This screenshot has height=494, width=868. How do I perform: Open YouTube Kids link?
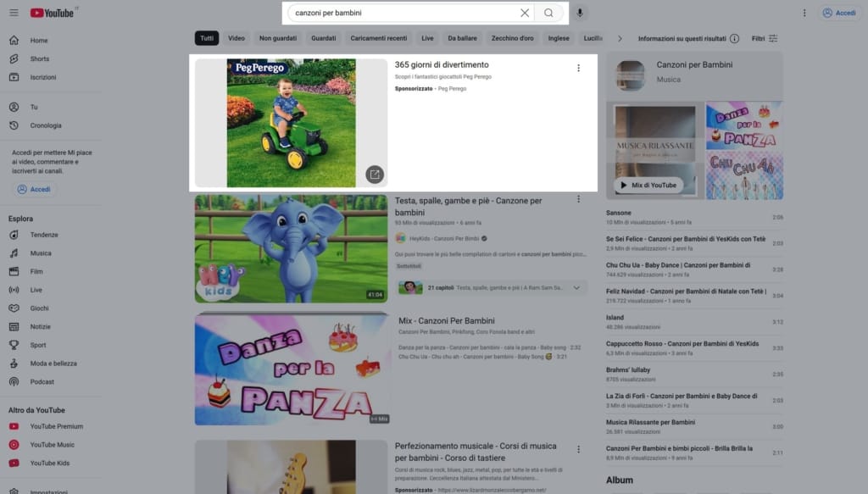pos(50,463)
